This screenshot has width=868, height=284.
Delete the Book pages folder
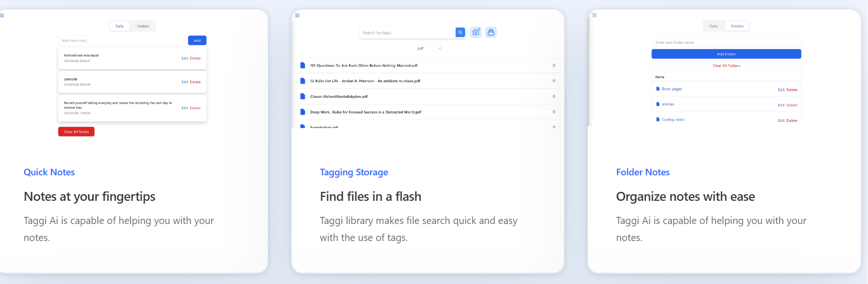pos(792,90)
